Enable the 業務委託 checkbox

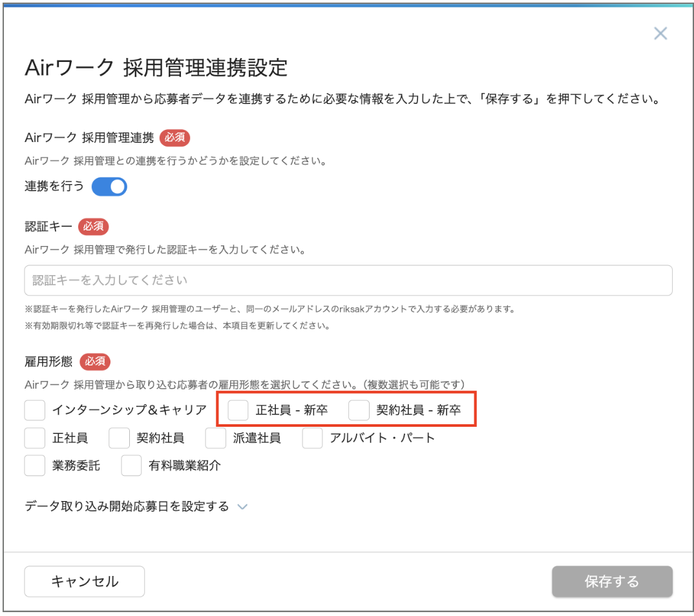tap(35, 465)
